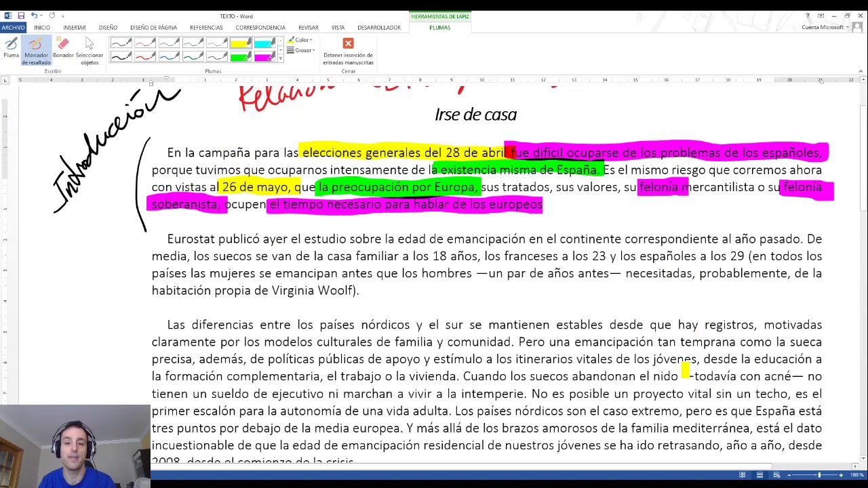Pick the thick blue pen, bottom row
The width and height of the screenshot is (868, 488).
coord(169,57)
